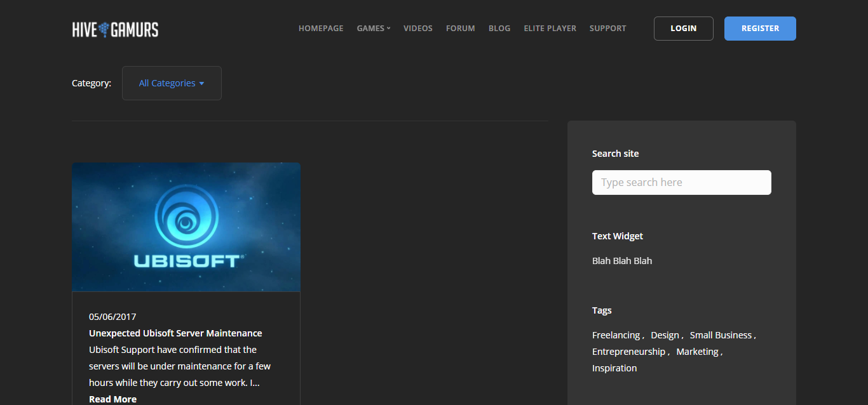Open the Forum nav link
Viewport: 868px width, 405px height.
coord(461,29)
